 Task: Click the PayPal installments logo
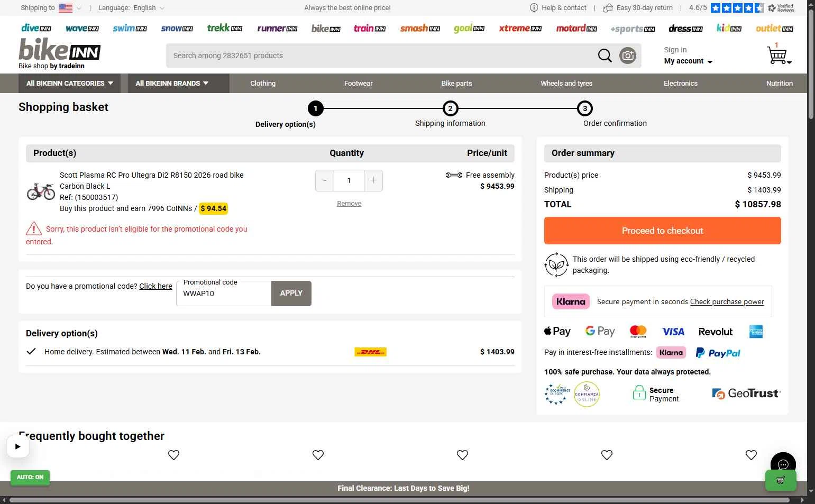click(x=718, y=353)
